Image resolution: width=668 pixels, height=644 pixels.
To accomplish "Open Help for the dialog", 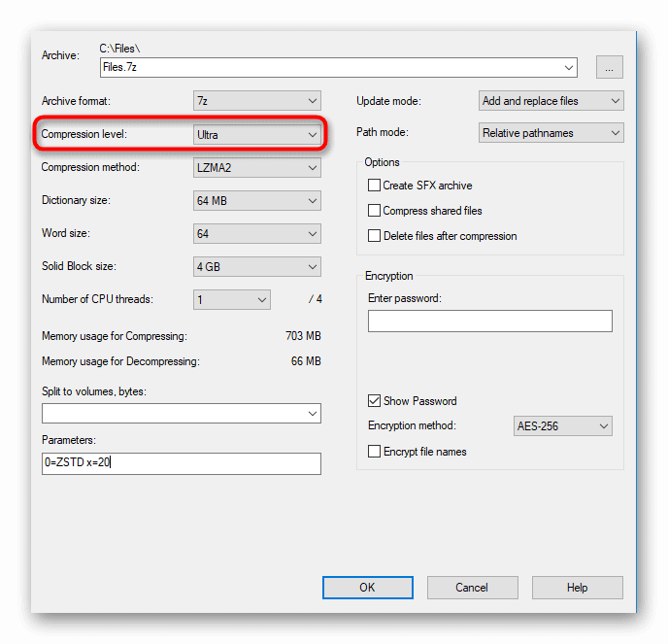I will (x=578, y=588).
